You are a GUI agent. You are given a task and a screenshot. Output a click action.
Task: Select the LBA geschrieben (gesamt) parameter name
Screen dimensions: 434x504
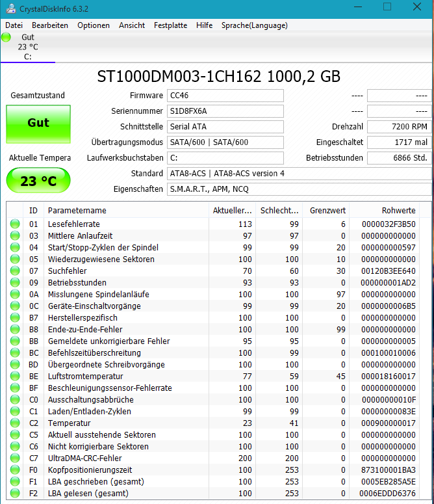pos(96,481)
